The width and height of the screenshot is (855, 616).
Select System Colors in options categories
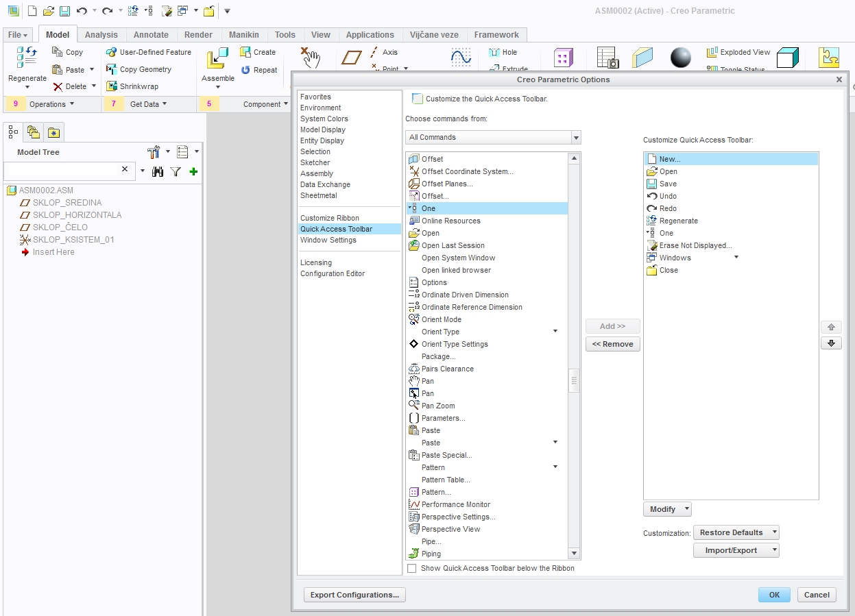pyautogui.click(x=324, y=119)
